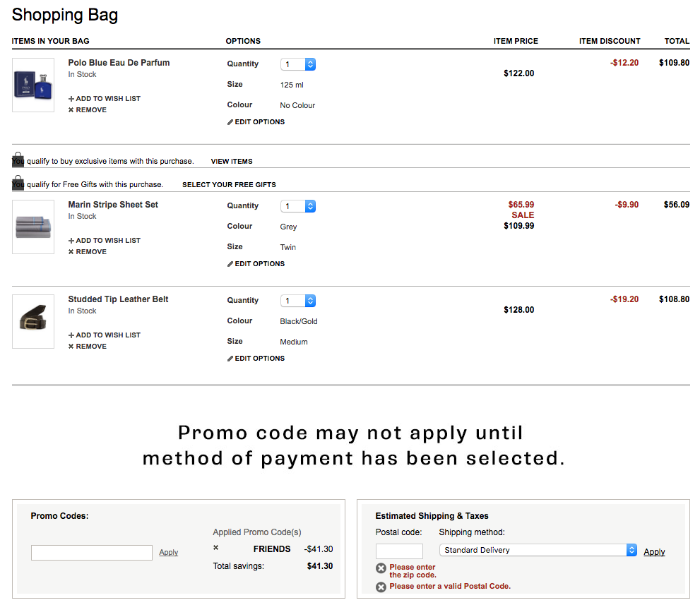
Task: Click View Items for exclusive items
Action: click(x=232, y=162)
